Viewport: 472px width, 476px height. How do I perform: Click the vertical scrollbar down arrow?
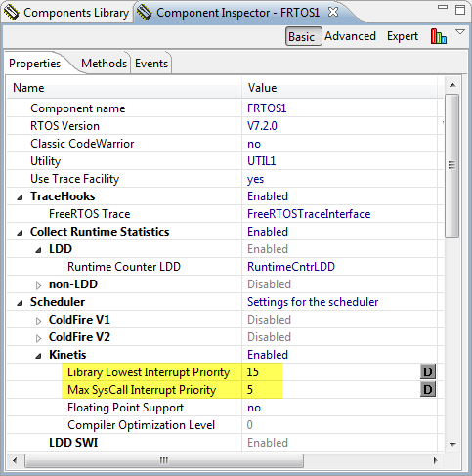(x=452, y=444)
